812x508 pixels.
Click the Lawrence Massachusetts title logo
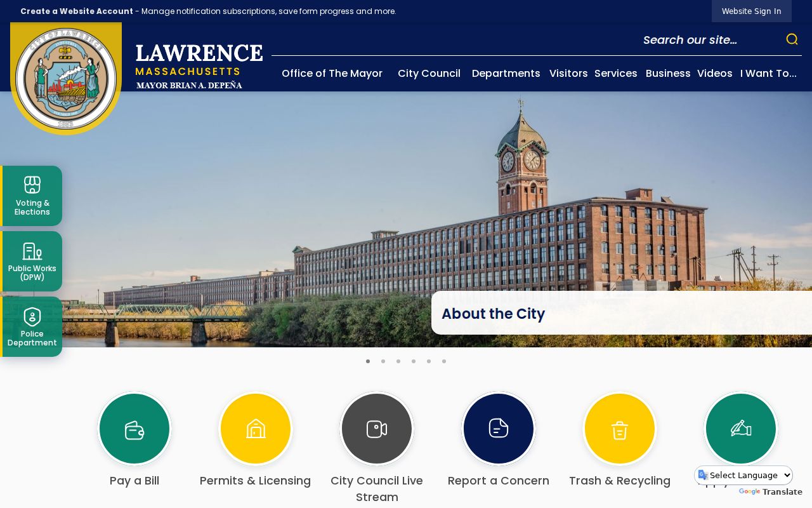pyautogui.click(x=199, y=66)
